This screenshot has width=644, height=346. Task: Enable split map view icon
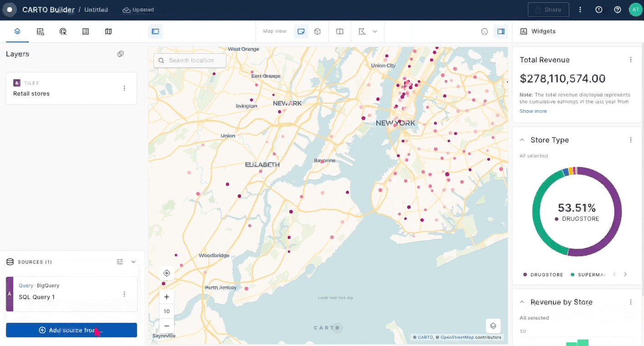coord(340,31)
